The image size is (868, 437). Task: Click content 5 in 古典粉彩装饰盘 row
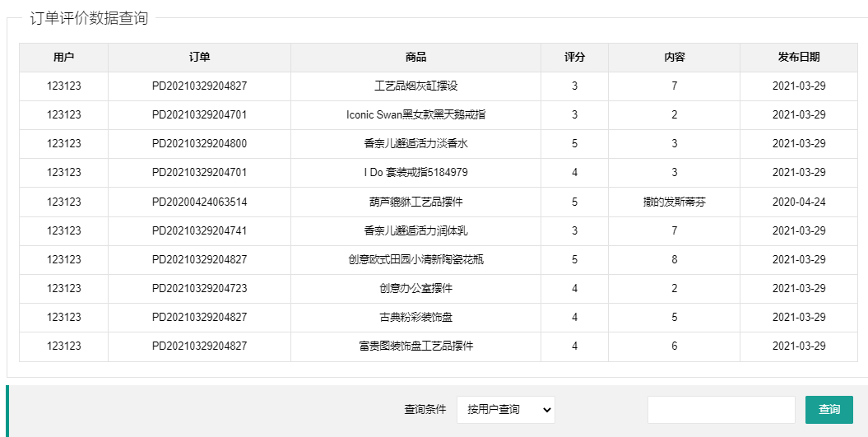675,317
